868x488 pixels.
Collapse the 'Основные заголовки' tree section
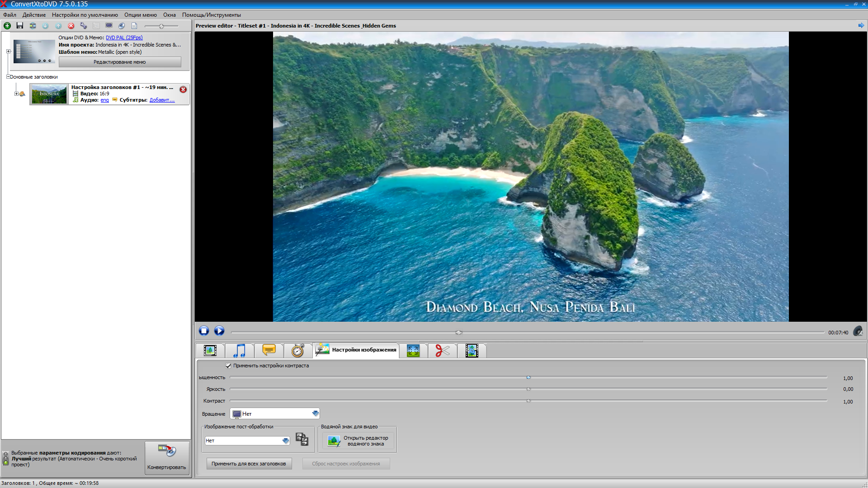pyautogui.click(x=8, y=77)
